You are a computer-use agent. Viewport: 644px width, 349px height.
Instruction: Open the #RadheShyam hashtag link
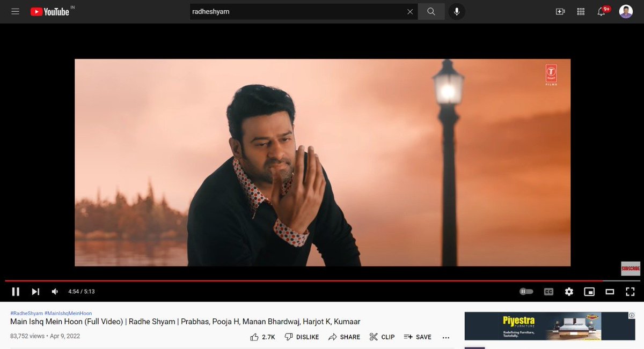(x=26, y=313)
